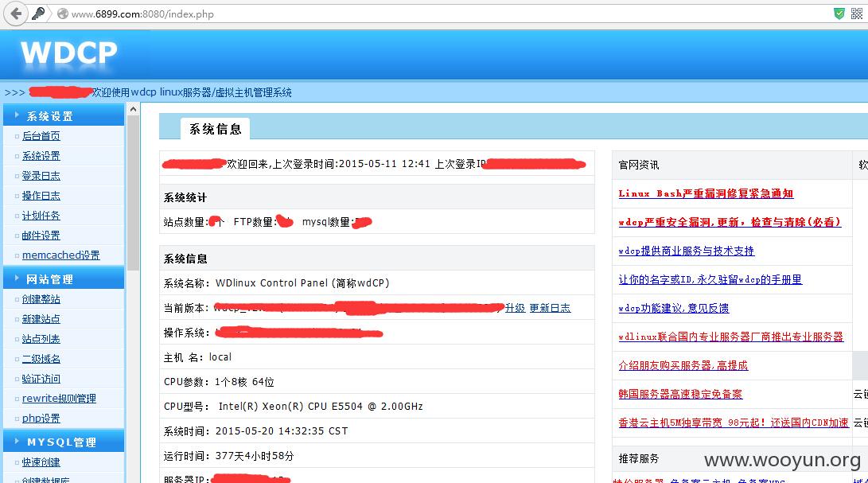Select the 系统信息 tab
868x483 pixels.
[216, 129]
